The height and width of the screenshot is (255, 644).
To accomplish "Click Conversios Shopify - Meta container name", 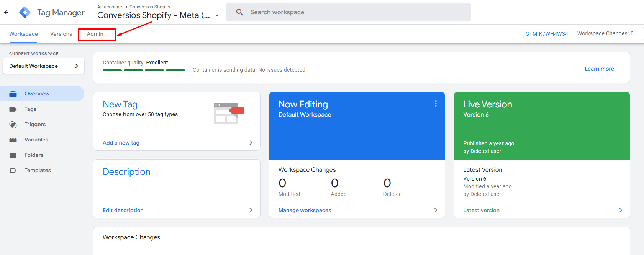I will pyautogui.click(x=154, y=15).
